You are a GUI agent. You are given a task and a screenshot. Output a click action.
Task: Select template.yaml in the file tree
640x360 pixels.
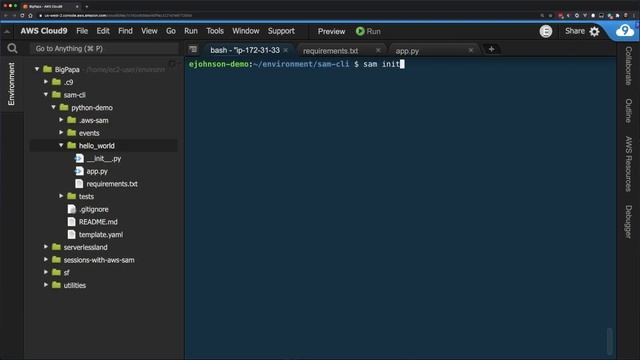101,234
